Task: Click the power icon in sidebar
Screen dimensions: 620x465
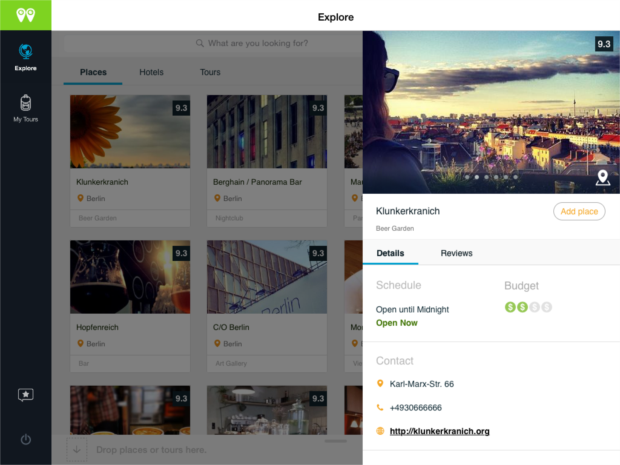Action: tap(25, 439)
